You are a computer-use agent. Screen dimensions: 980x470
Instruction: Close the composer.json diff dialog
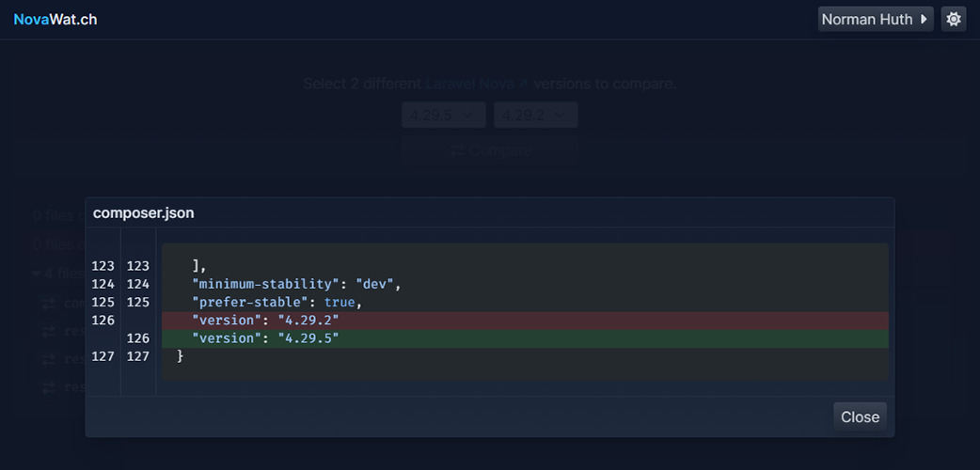(860, 416)
